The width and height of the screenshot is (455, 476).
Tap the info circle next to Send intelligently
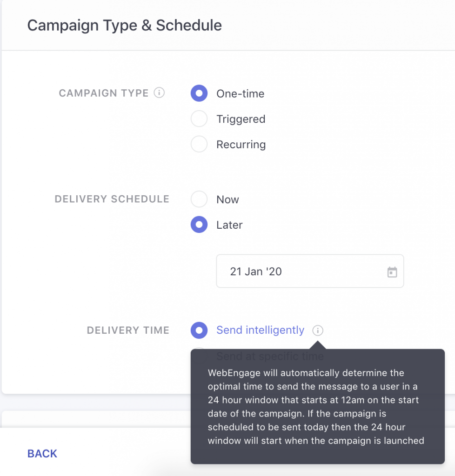(318, 331)
